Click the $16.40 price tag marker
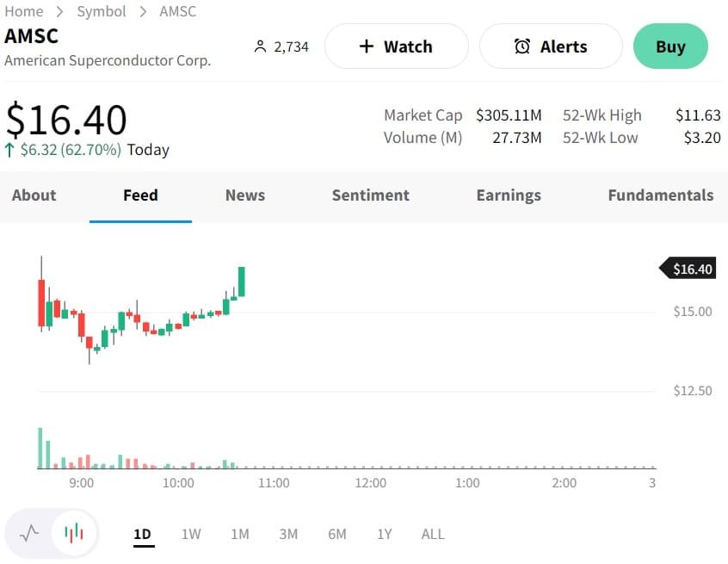This screenshot has width=728, height=564. click(x=688, y=269)
